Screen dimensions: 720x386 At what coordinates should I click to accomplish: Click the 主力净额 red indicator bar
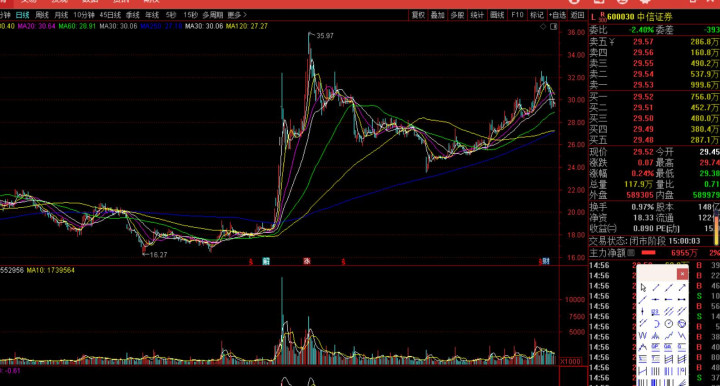pyautogui.click(x=648, y=252)
